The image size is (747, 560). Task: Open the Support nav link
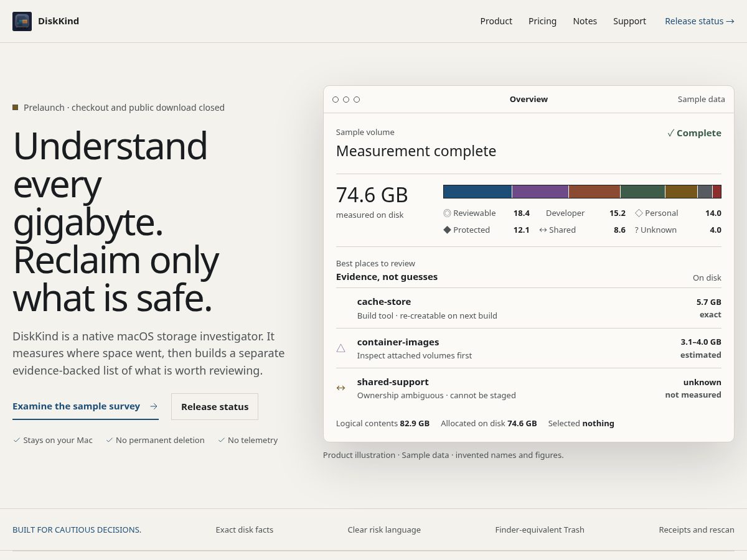point(629,21)
